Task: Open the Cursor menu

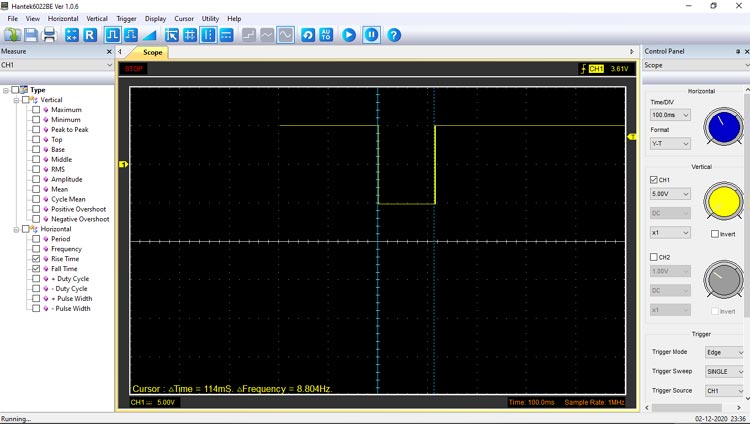Action: pos(184,19)
